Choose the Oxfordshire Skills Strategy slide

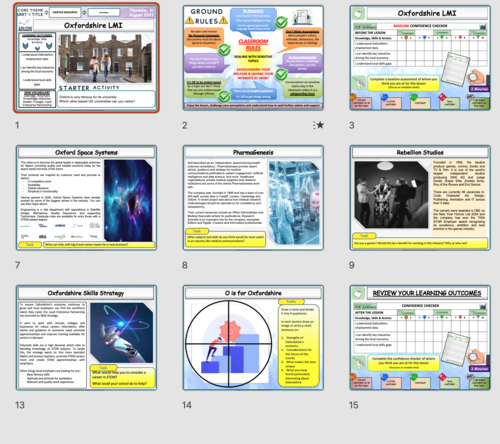pyautogui.click(x=86, y=338)
